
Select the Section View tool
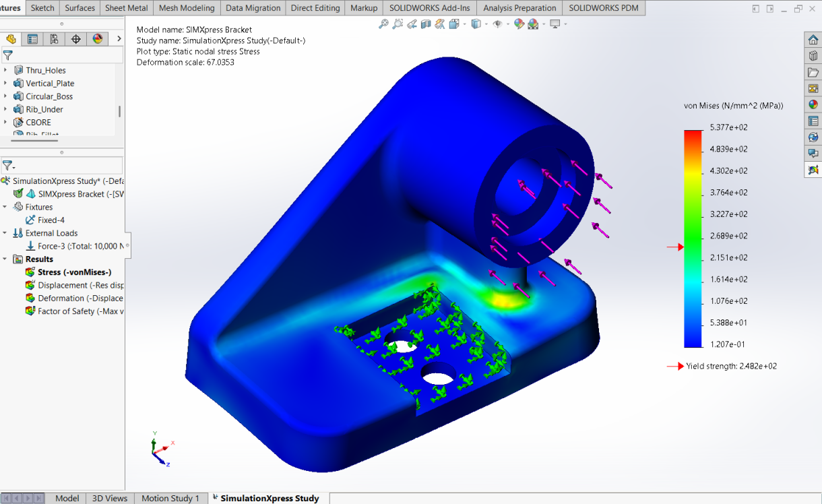426,24
